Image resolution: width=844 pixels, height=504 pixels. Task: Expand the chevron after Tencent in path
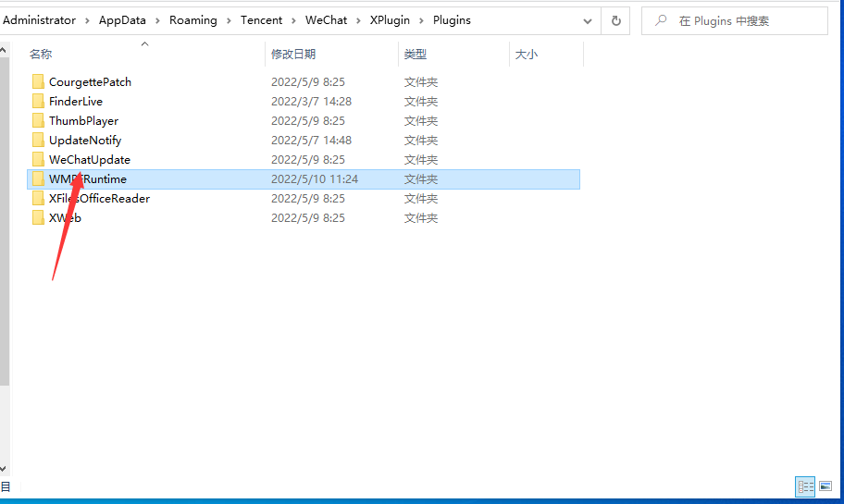(294, 21)
